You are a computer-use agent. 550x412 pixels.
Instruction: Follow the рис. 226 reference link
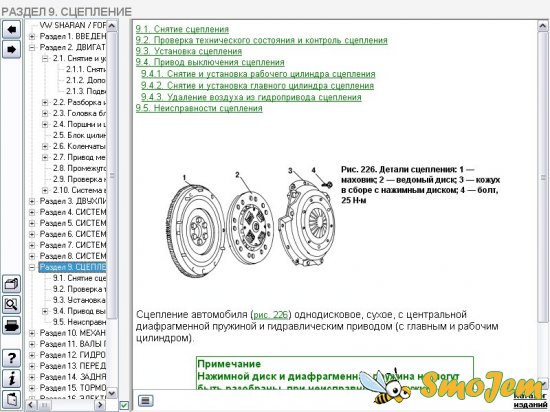point(270,315)
